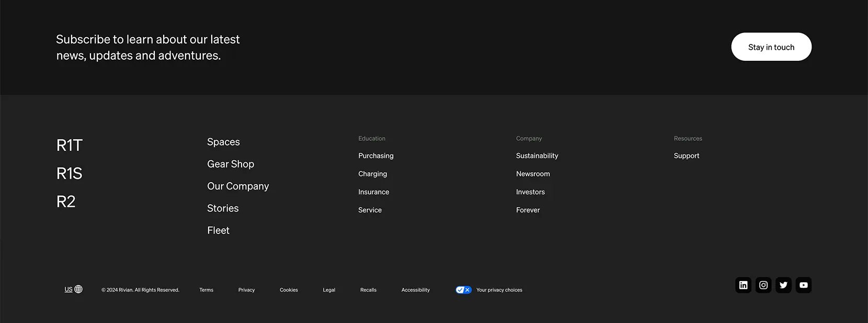Open Rivian's LinkedIn page icon
868x323 pixels.
click(743, 285)
